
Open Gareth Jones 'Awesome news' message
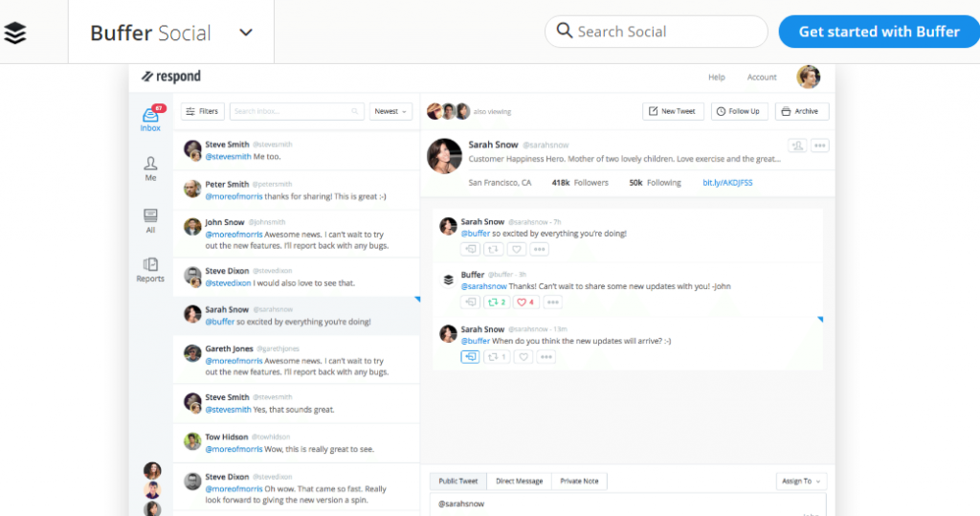pos(297,360)
